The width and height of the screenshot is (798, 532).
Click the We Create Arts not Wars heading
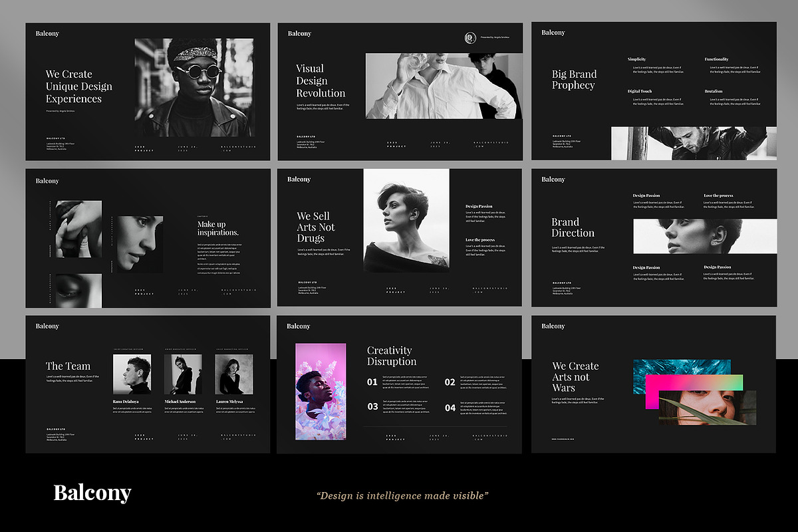pyautogui.click(x=575, y=376)
